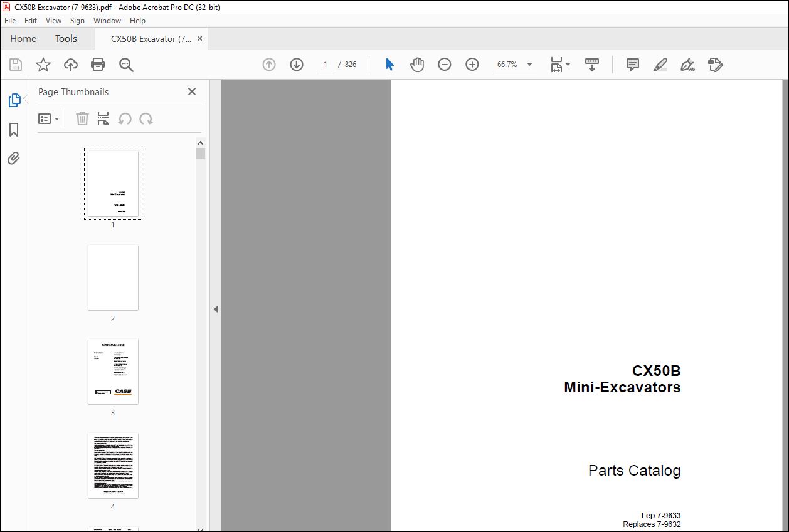The height and width of the screenshot is (532, 789).
Task: Rotate page counterclockwise
Action: 125,118
